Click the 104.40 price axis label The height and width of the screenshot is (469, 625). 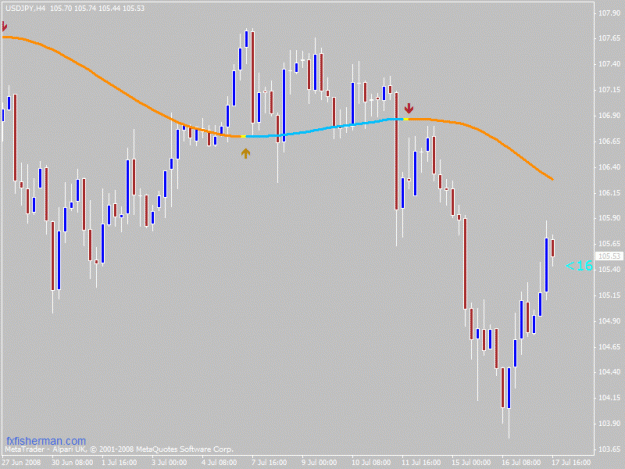point(609,372)
